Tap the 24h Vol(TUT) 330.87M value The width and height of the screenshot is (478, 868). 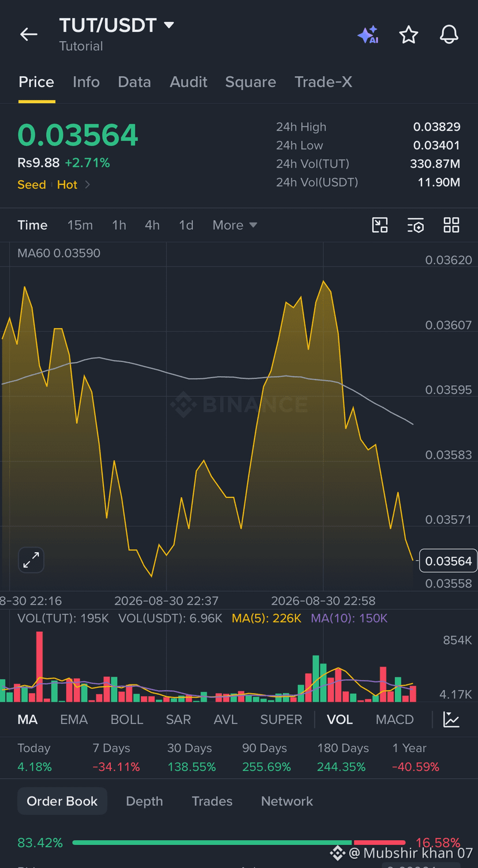[435, 164]
